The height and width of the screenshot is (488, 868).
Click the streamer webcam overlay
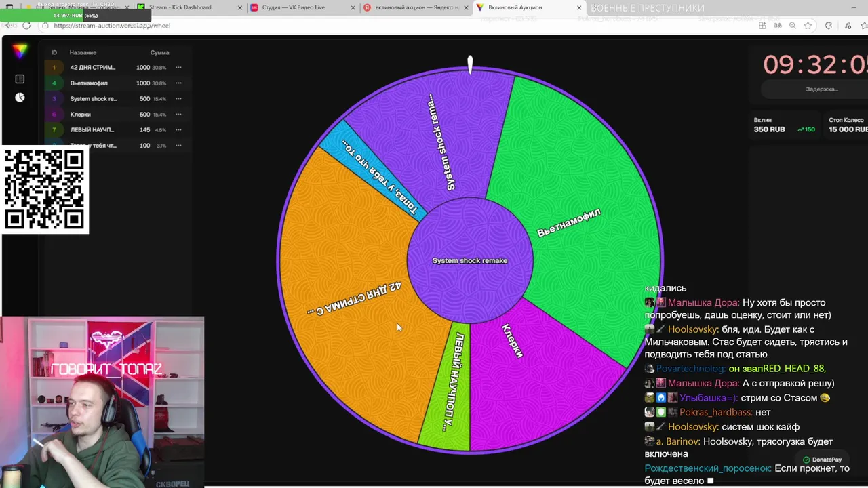click(x=102, y=402)
